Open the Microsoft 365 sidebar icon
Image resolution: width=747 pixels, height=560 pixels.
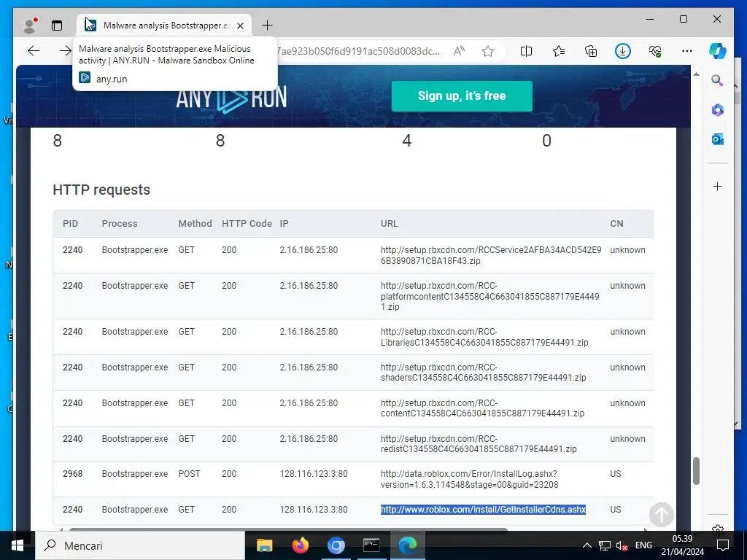coord(718,110)
